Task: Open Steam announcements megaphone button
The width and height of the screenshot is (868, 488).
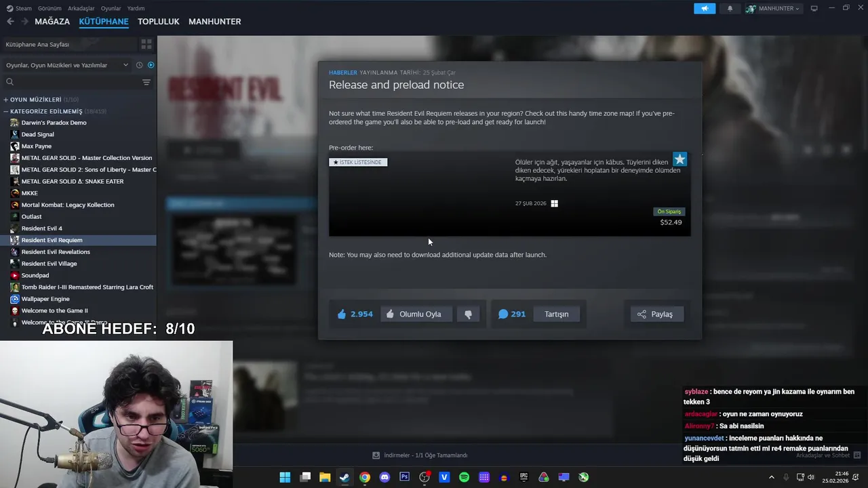Action: pos(705,8)
